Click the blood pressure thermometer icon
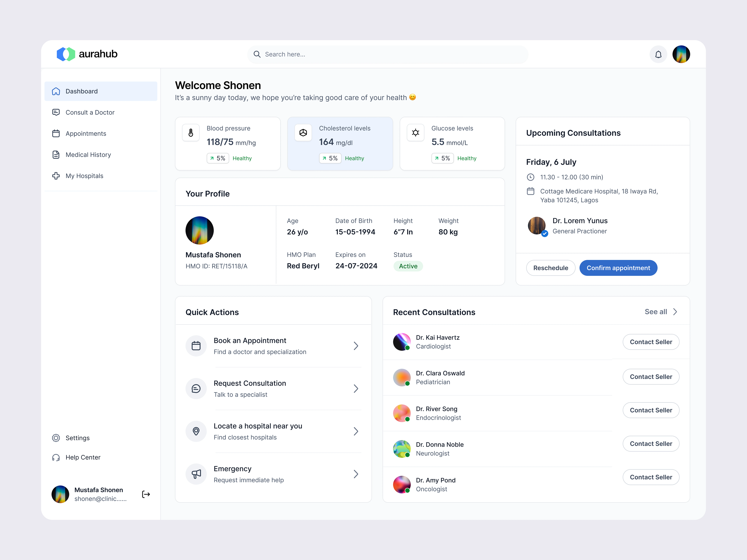 (x=191, y=133)
